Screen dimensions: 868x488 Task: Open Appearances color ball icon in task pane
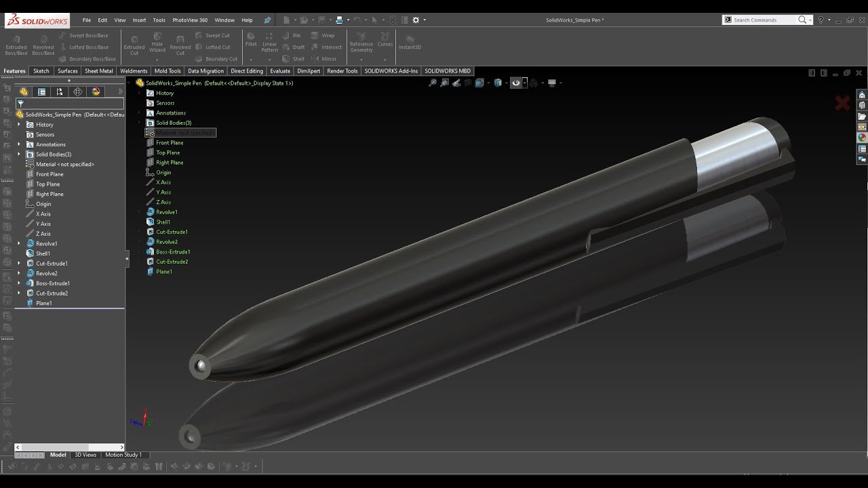pos(862,138)
